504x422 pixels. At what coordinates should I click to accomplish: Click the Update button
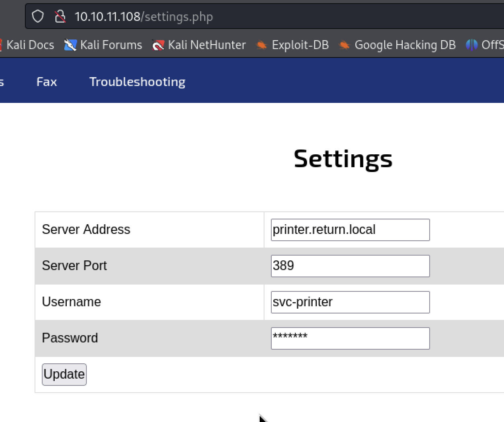(64, 375)
